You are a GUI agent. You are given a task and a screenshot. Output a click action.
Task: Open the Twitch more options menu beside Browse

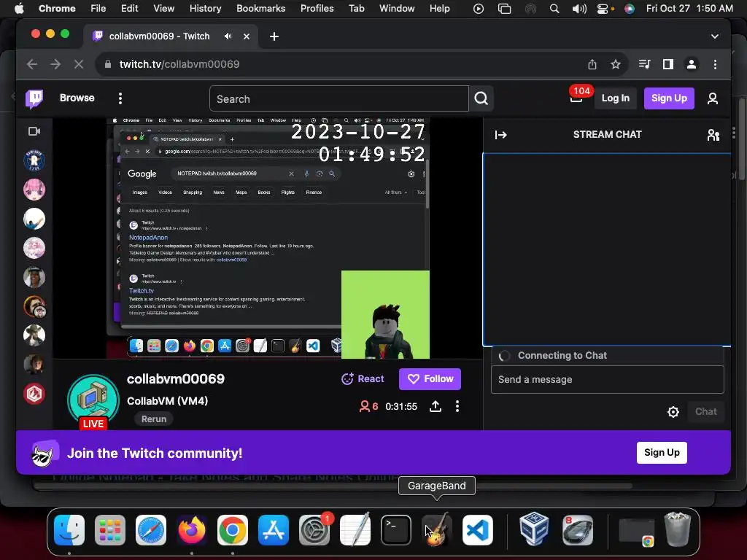point(120,98)
